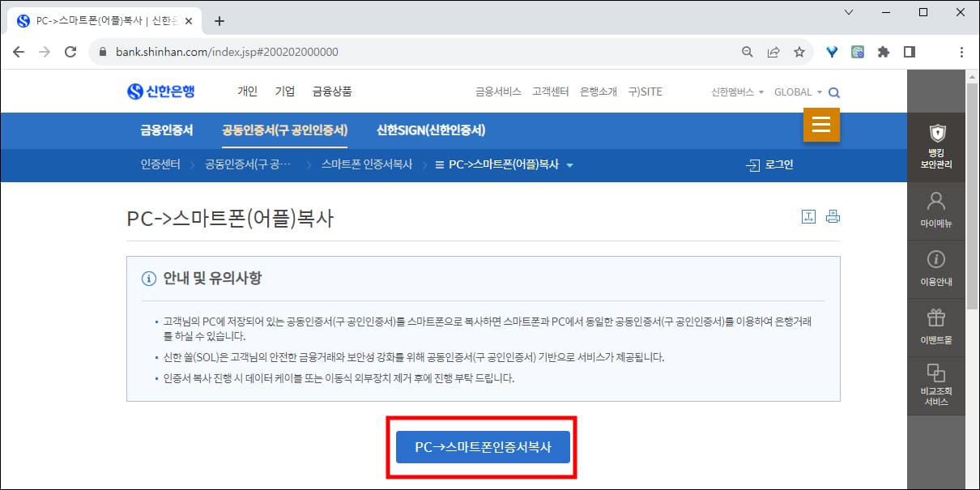The image size is (980, 490).
Task: Open the 고객센터 link
Action: (551, 92)
